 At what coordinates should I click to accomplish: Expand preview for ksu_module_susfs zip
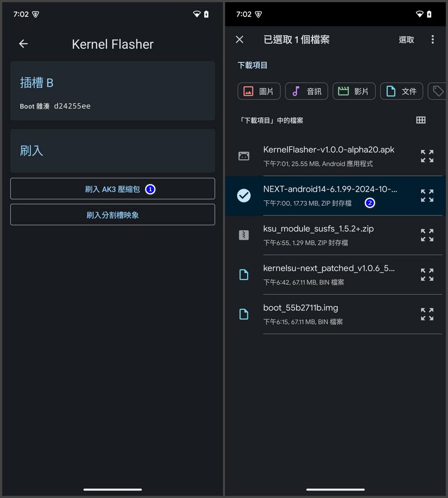click(x=427, y=235)
